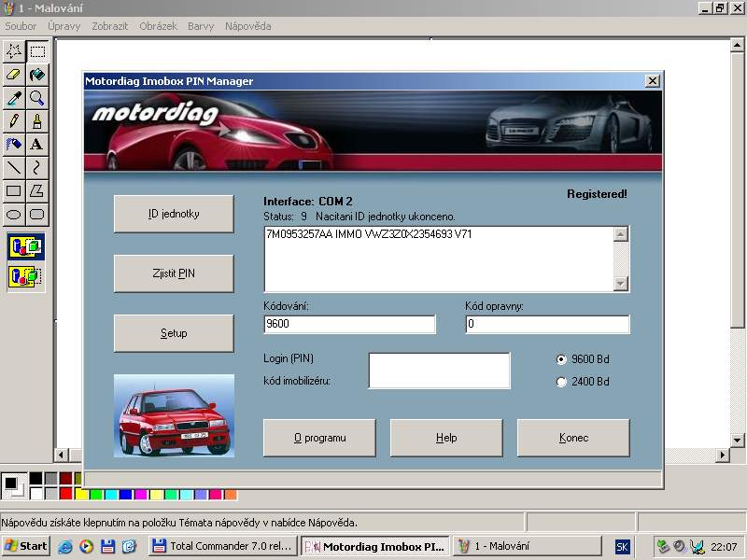Close the Motordiag Imobox PIN Manager dialog
The image size is (747, 560).
(x=652, y=81)
